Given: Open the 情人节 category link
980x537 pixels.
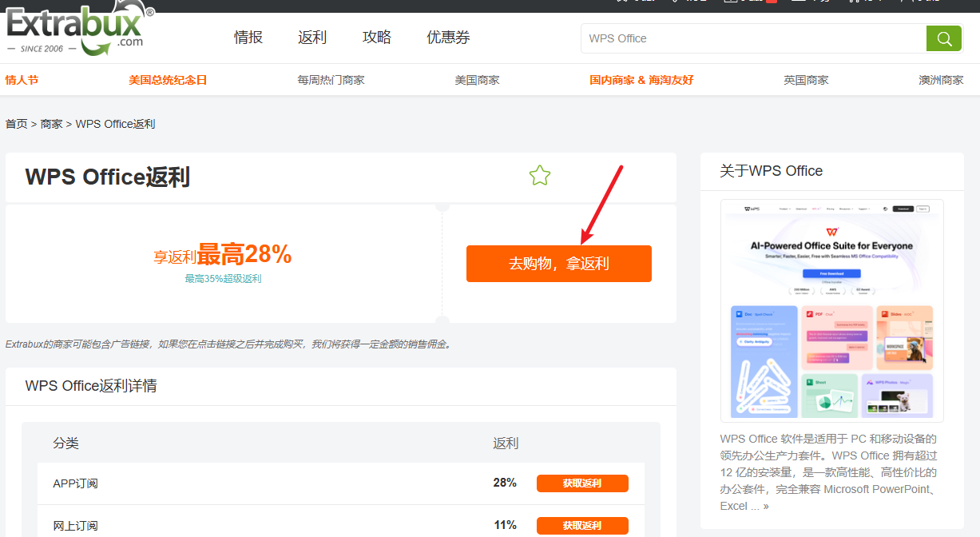Looking at the screenshot, I should [22, 80].
